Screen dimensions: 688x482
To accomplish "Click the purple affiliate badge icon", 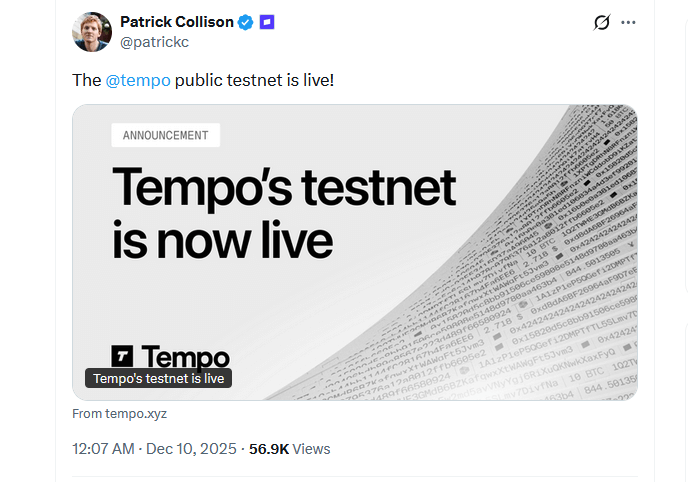I will click(x=267, y=22).
